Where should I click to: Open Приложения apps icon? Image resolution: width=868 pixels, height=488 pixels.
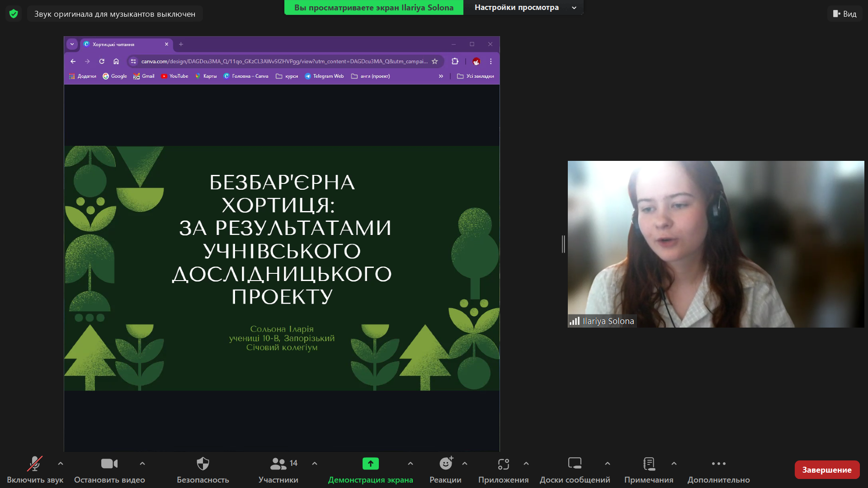[x=504, y=464]
